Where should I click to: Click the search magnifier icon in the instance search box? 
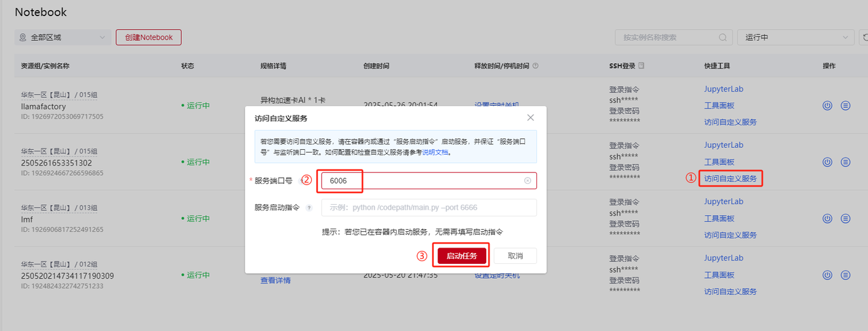[724, 37]
